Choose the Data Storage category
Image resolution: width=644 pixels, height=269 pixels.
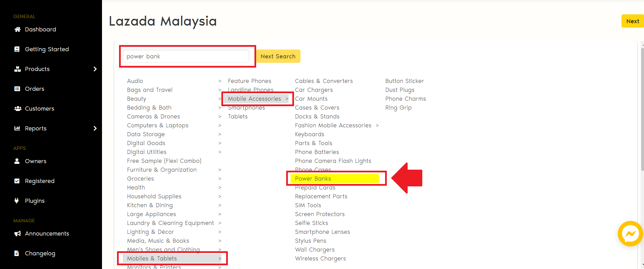(x=146, y=134)
